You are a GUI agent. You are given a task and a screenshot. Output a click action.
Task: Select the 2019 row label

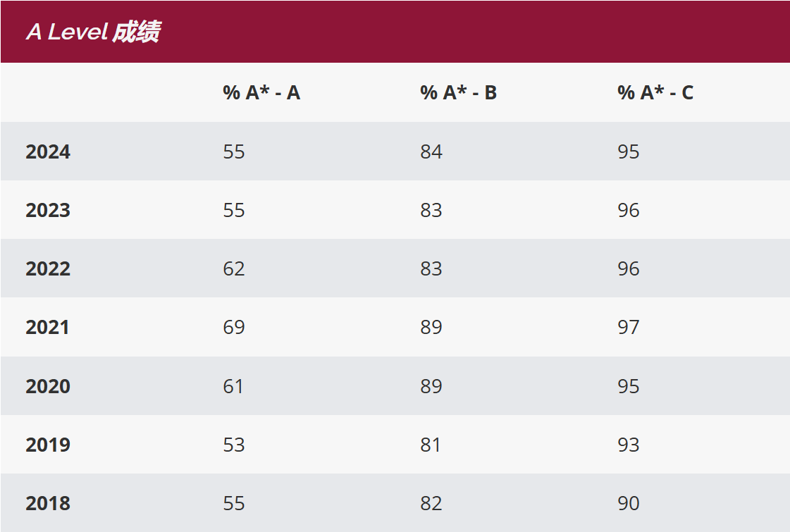pyautogui.click(x=48, y=445)
